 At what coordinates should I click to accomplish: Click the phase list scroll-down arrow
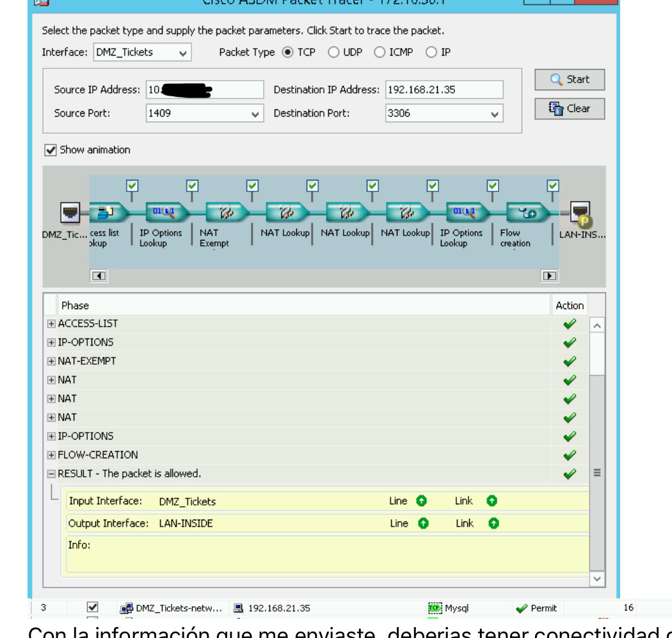coord(597,579)
